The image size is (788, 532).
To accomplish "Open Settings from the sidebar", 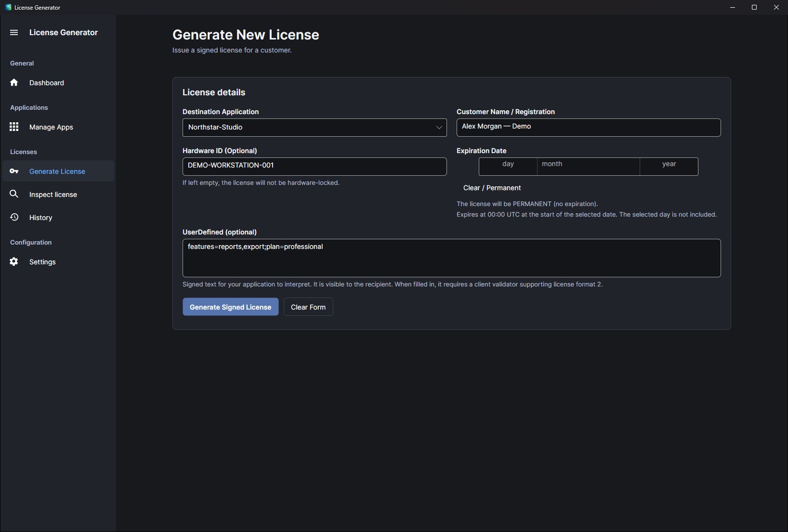I will [x=58, y=262].
